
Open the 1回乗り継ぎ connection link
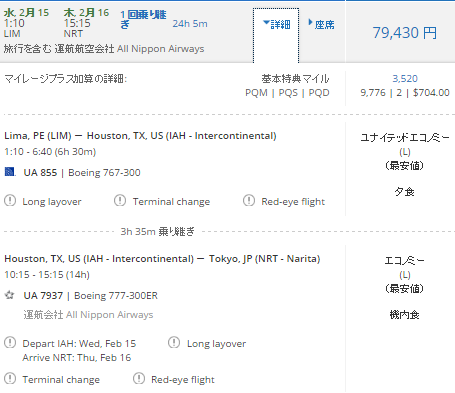pyautogui.click(x=143, y=19)
